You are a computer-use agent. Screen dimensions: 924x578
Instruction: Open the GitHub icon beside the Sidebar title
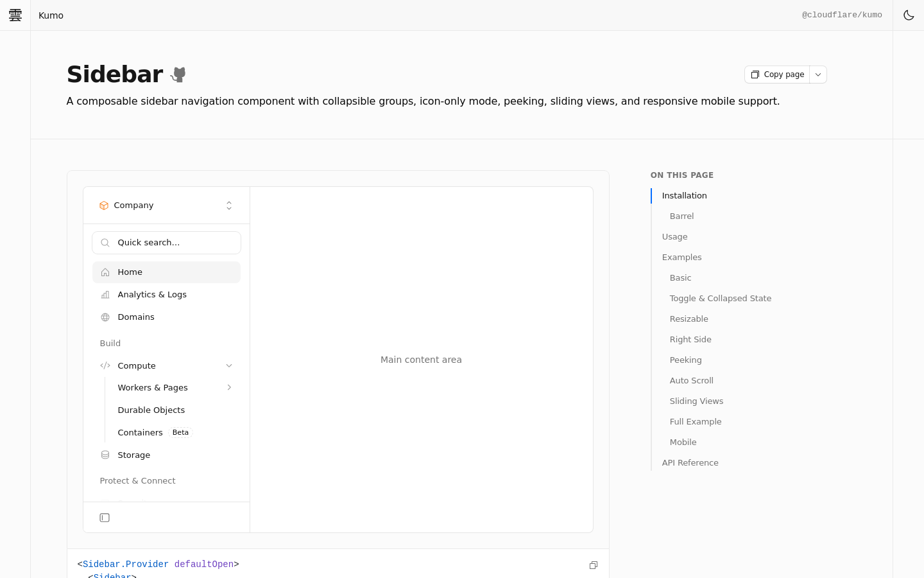coord(178,74)
